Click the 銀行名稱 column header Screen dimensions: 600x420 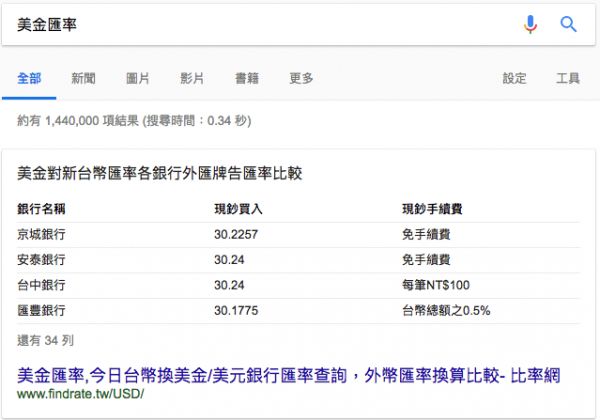point(41,209)
